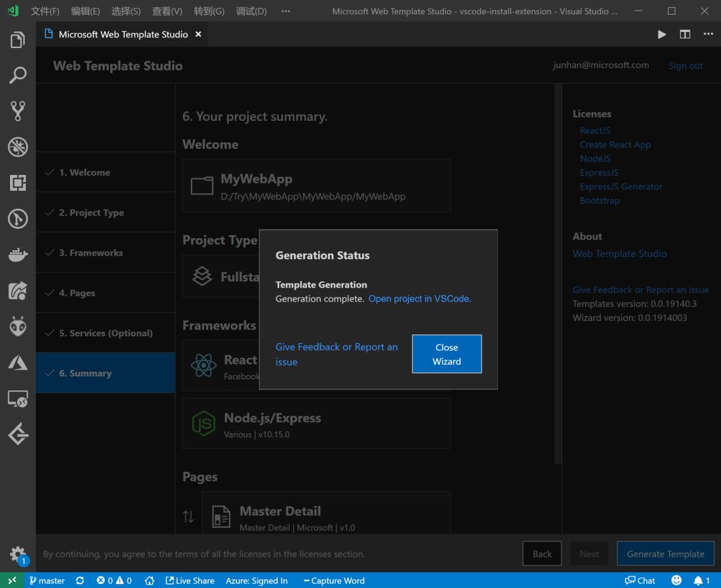Click the MyWebApp project folder card
This screenshot has height=588, width=721.
tap(316, 186)
